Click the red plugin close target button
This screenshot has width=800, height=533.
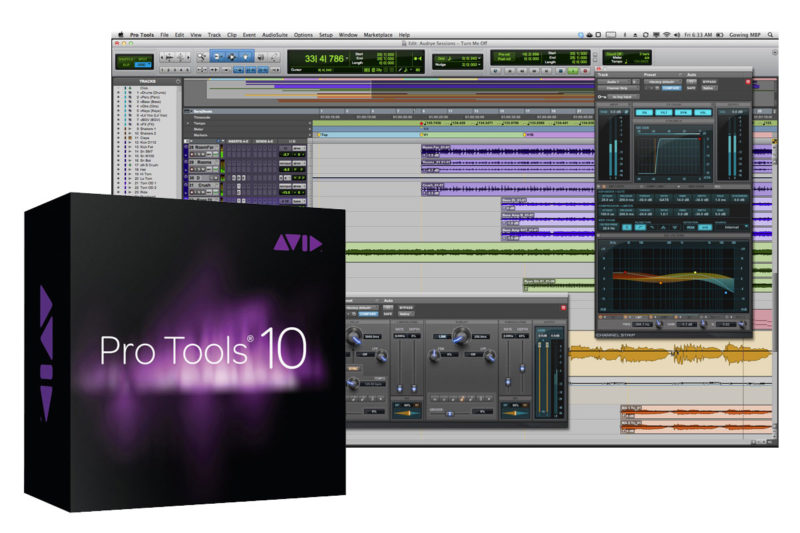pos(745,81)
